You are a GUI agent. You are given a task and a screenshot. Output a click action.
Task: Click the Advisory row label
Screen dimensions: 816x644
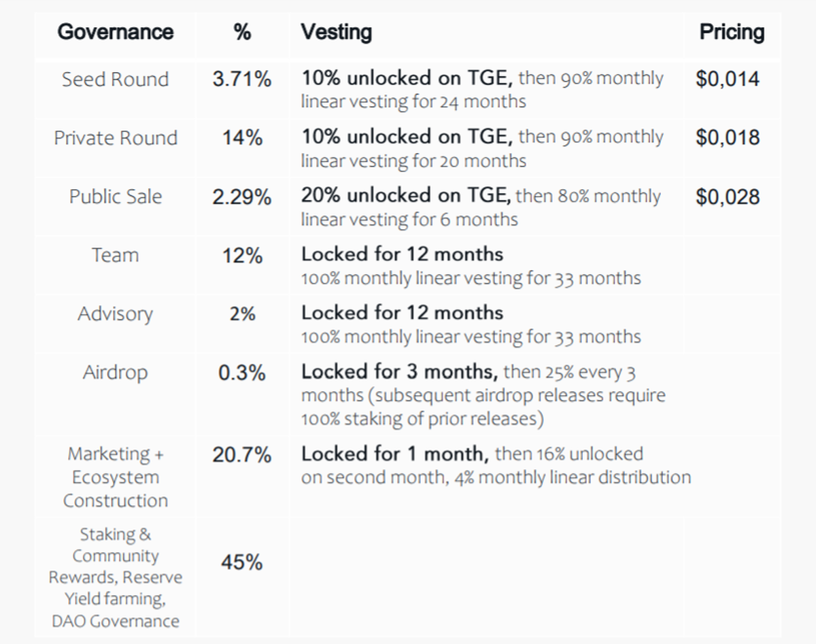[115, 313]
